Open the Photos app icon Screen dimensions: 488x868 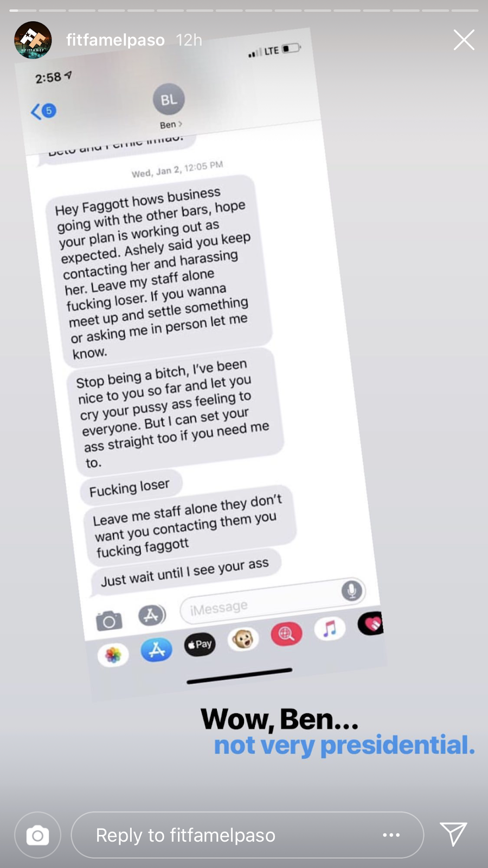pos(113,655)
